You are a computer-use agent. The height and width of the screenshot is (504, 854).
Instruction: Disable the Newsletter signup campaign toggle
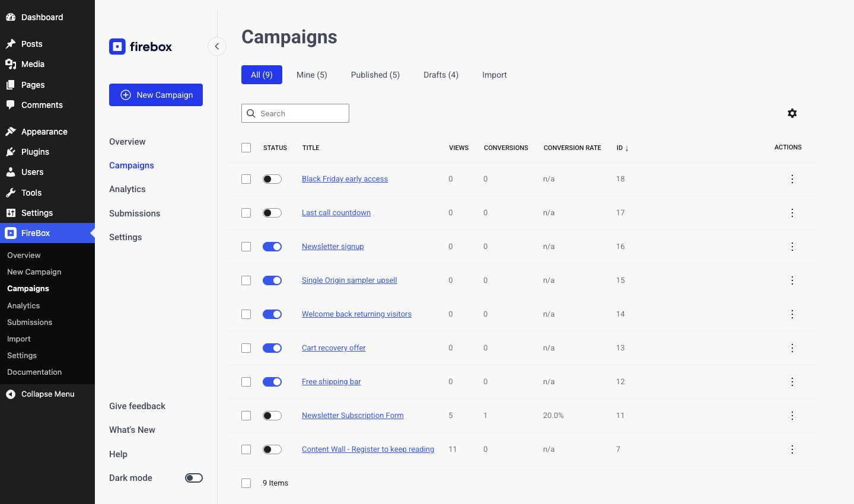coord(272,247)
